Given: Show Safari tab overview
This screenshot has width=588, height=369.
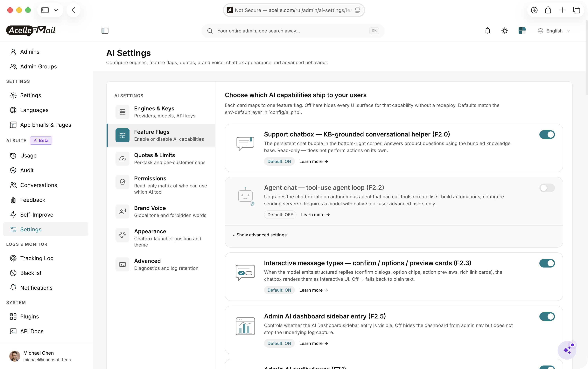Looking at the screenshot, I should (577, 10).
